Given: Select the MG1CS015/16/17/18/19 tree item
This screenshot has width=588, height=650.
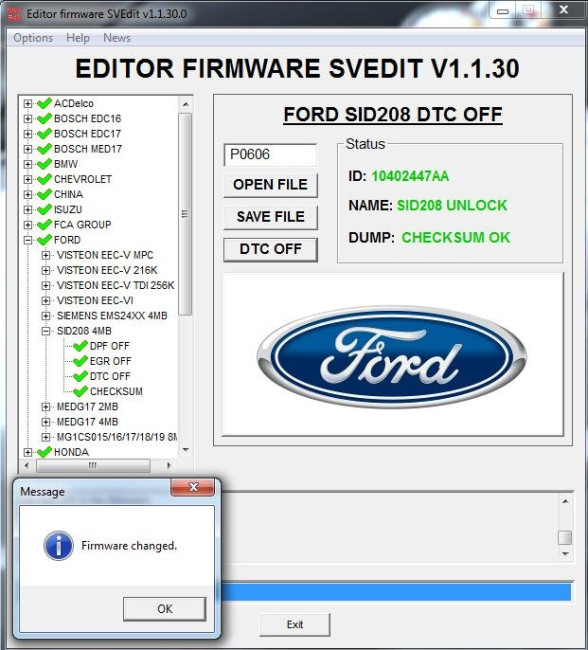Looking at the screenshot, I should coord(117,437).
